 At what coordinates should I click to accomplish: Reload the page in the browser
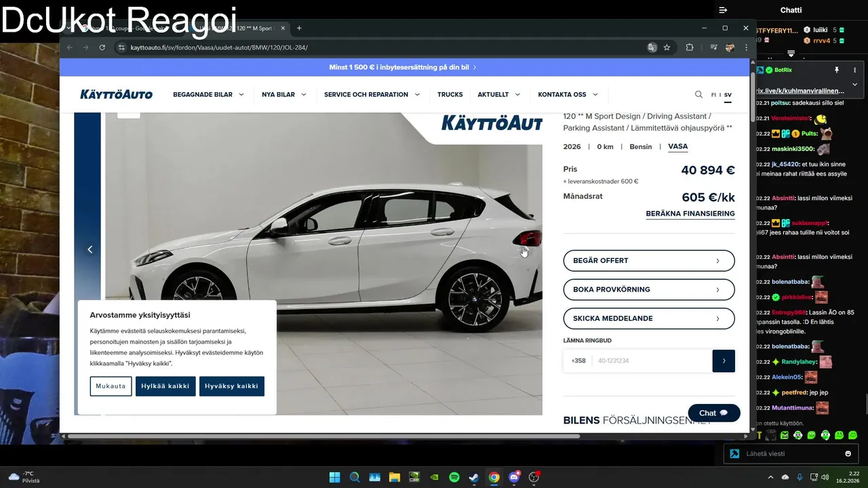click(102, 47)
